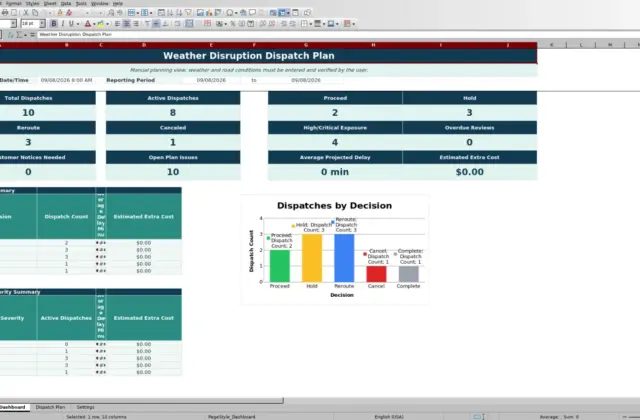Click the Copy icon in the toolbar
Screen dimensions: 640x420
click(x=35, y=13)
